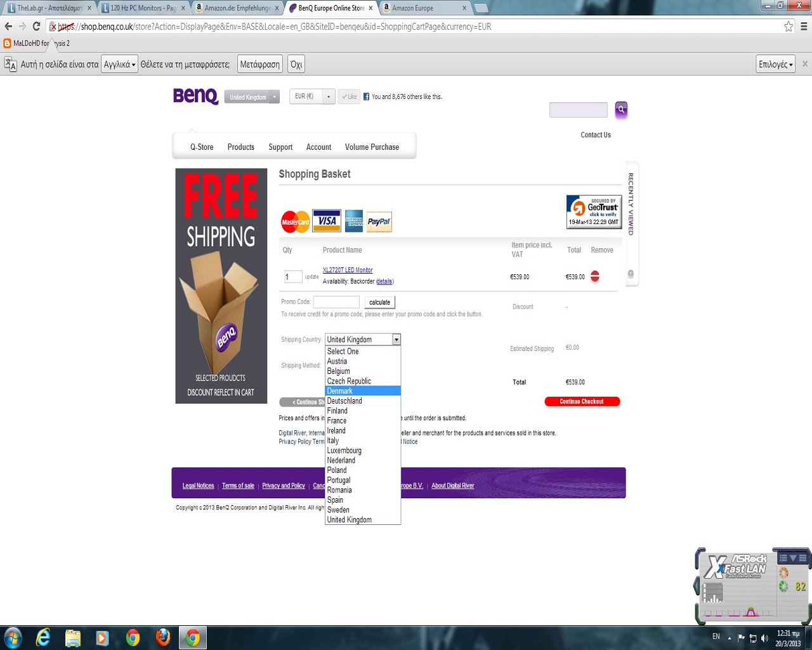Select Austria in country list

pyautogui.click(x=363, y=361)
